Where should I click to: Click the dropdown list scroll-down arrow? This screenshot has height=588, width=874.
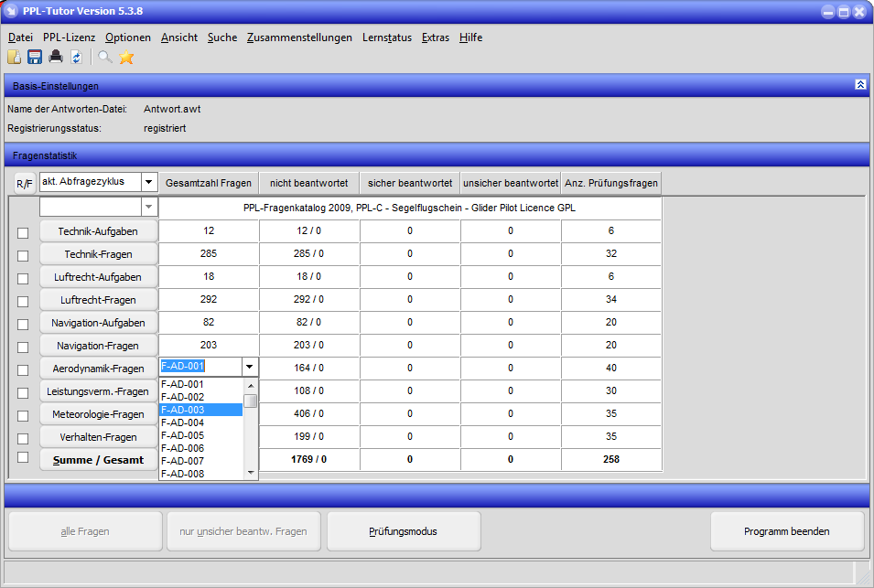[x=251, y=473]
